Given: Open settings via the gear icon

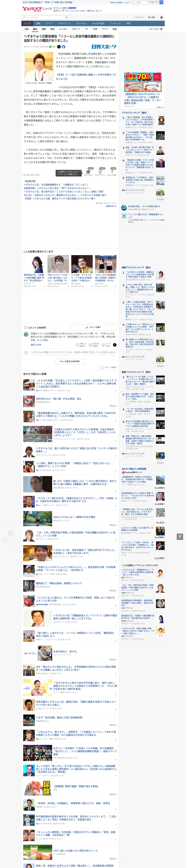Looking at the screenshot, I should pyautogui.click(x=161, y=18).
